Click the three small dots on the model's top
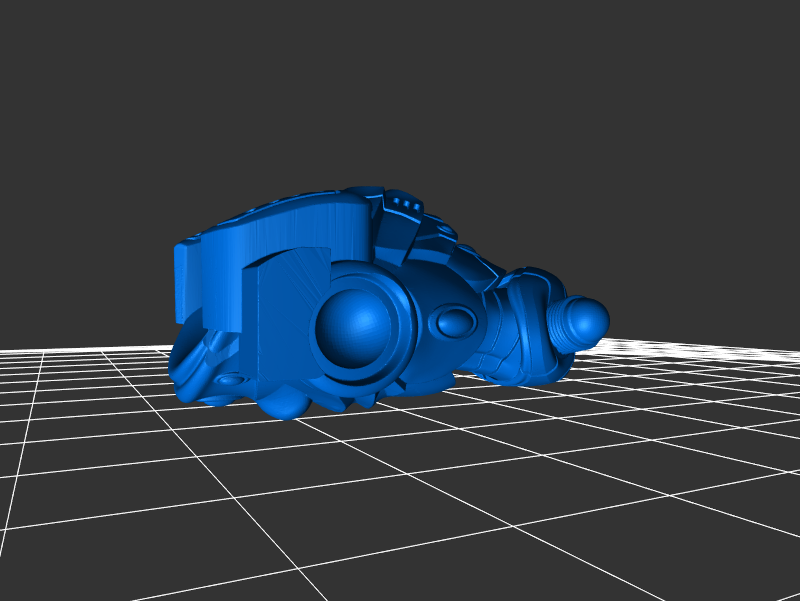Screen dimensions: 800x601 point(405,203)
